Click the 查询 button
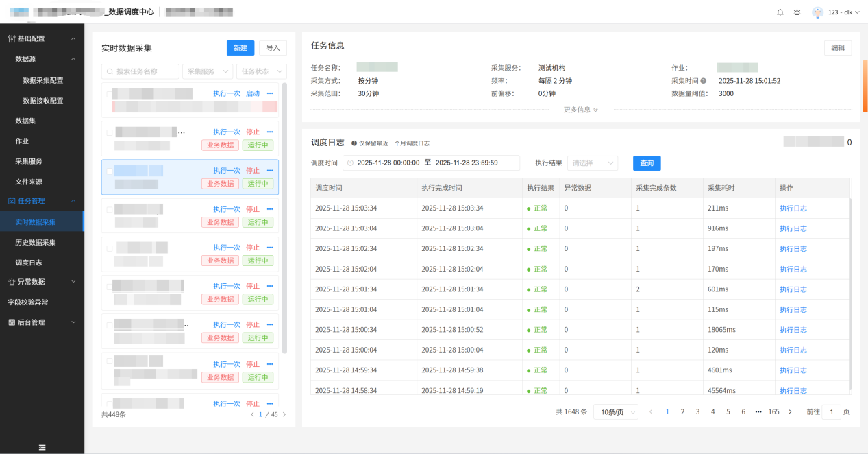The width and height of the screenshot is (868, 454). pyautogui.click(x=647, y=163)
